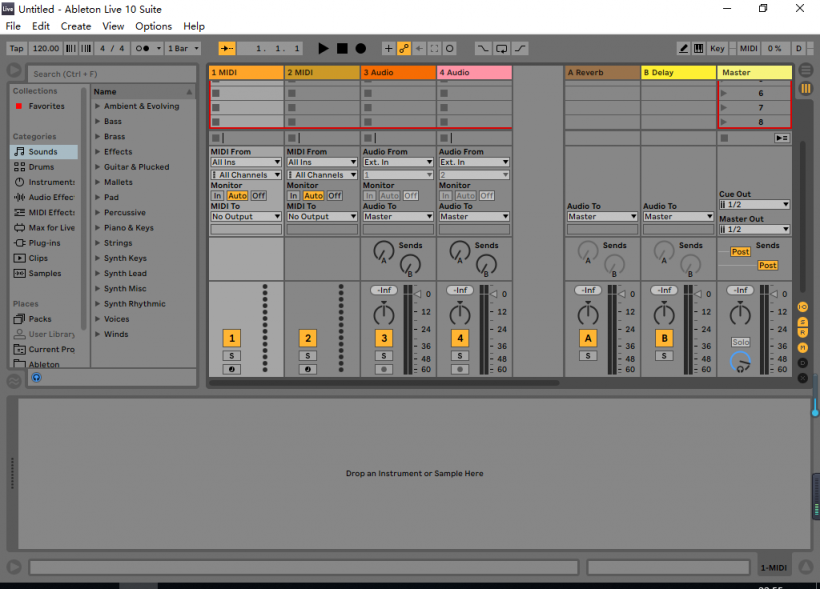Solo track 4 Audio
The width and height of the screenshot is (820, 589).
click(460, 356)
